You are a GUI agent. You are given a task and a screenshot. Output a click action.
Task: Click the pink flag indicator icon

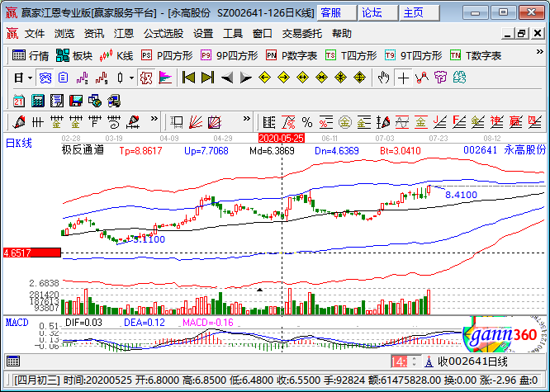click(x=165, y=78)
